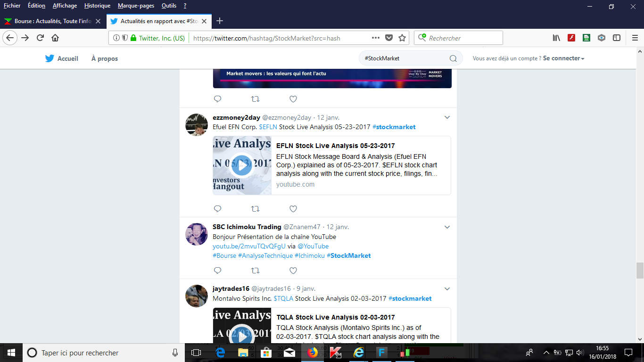Image resolution: width=644 pixels, height=362 pixels.
Task: Open SBC Ichimoku Trading profile avatar
Action: pyautogui.click(x=196, y=234)
